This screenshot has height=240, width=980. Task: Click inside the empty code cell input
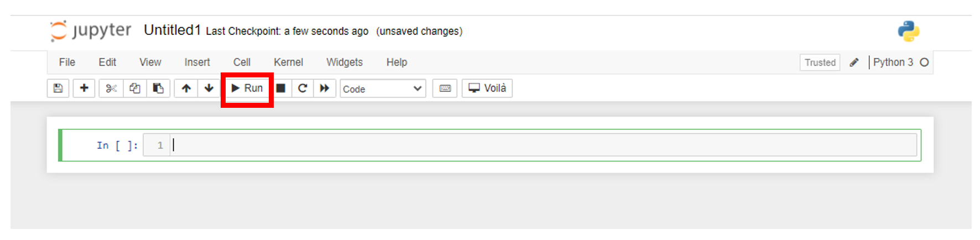[x=542, y=145]
